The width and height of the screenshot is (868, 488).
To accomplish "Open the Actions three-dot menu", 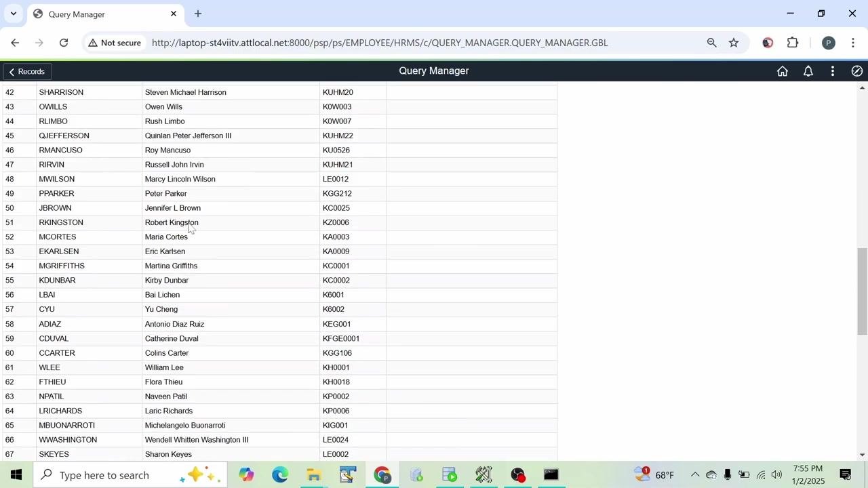I will click(x=833, y=71).
